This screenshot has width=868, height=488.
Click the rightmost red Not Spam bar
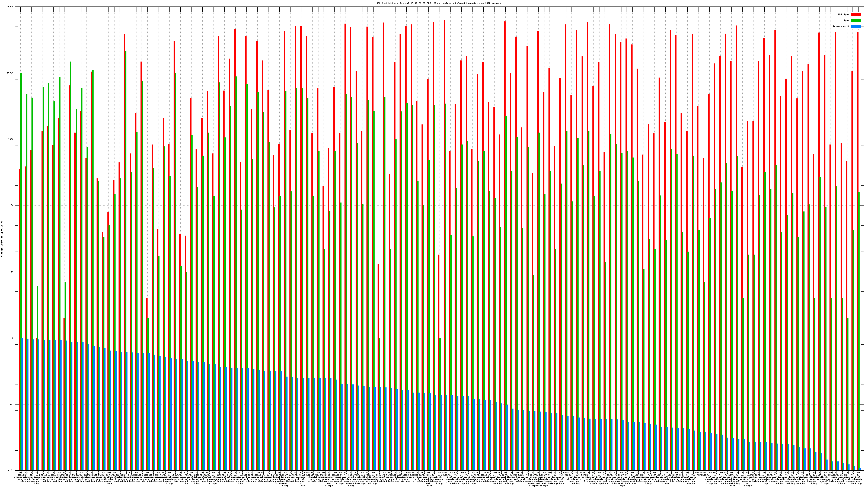coord(858,236)
